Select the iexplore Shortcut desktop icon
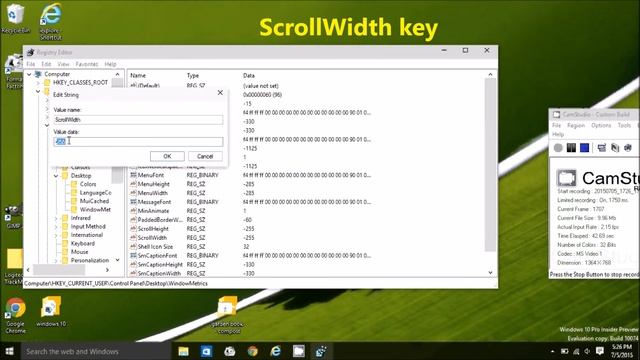640x360 pixels. point(51,22)
